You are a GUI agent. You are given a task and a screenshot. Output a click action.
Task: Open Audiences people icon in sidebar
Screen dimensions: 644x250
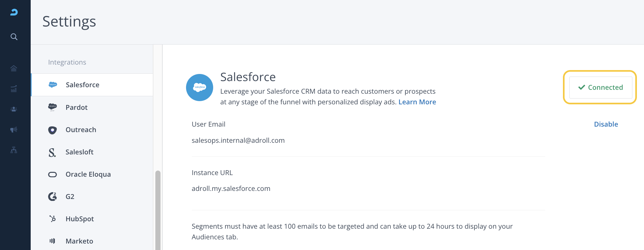click(14, 109)
